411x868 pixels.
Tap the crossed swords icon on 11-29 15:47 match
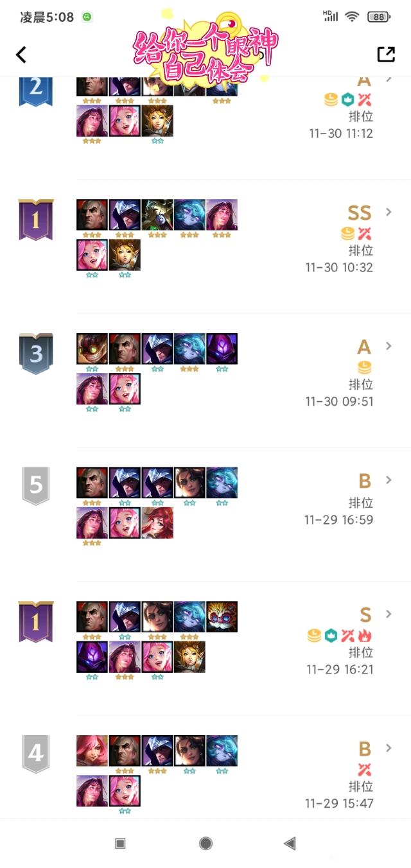pyautogui.click(x=365, y=769)
